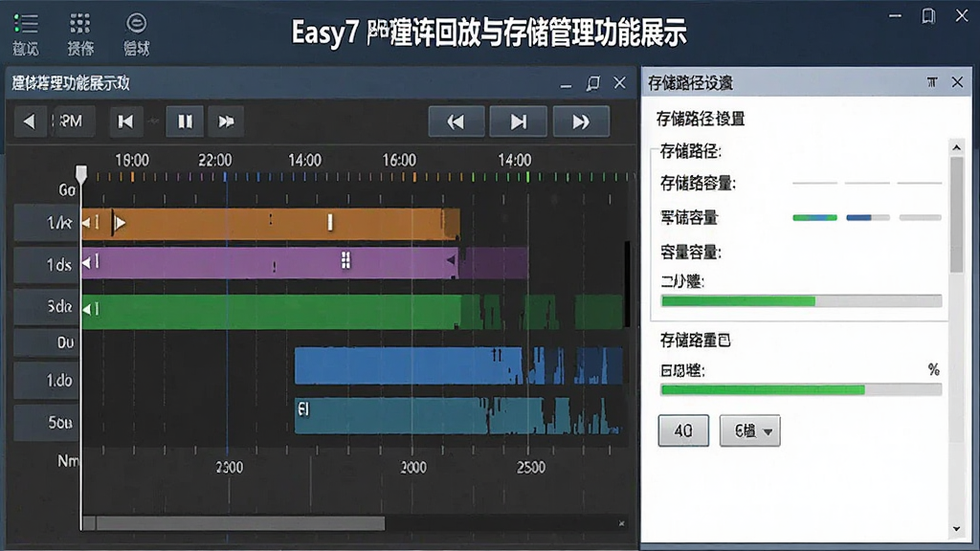Click the rewind double-arrow button
The image size is (980, 551).
[x=457, y=121]
